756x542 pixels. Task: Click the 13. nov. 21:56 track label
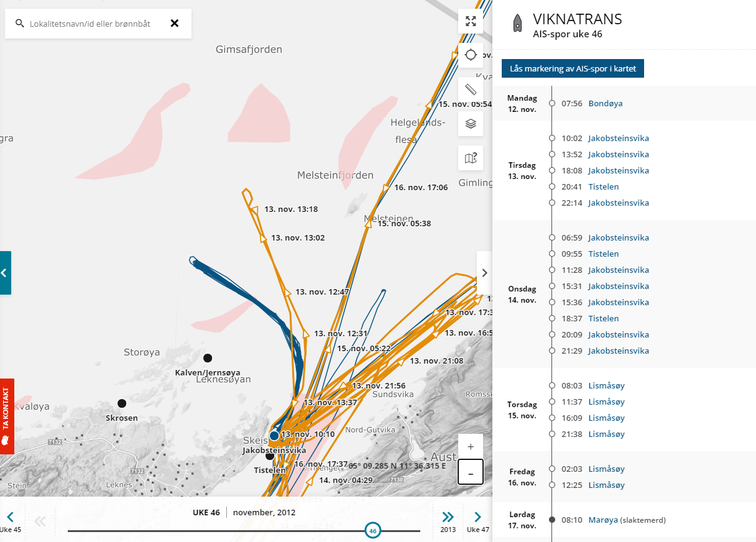pyautogui.click(x=379, y=386)
